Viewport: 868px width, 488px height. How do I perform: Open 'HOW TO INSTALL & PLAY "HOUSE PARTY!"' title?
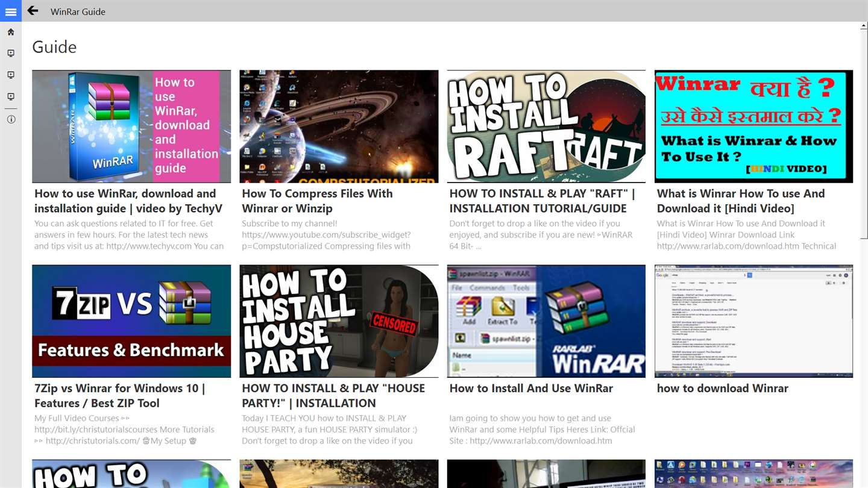[x=333, y=396]
